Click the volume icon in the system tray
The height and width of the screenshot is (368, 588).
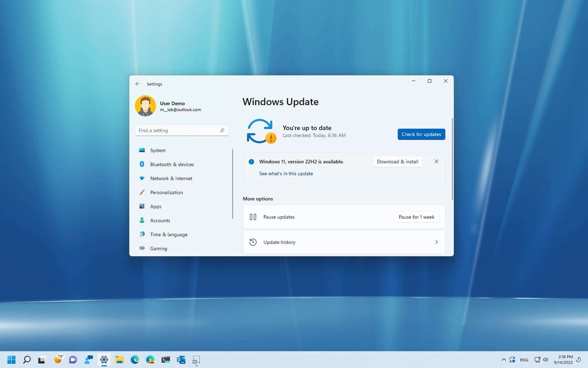pyautogui.click(x=545, y=360)
